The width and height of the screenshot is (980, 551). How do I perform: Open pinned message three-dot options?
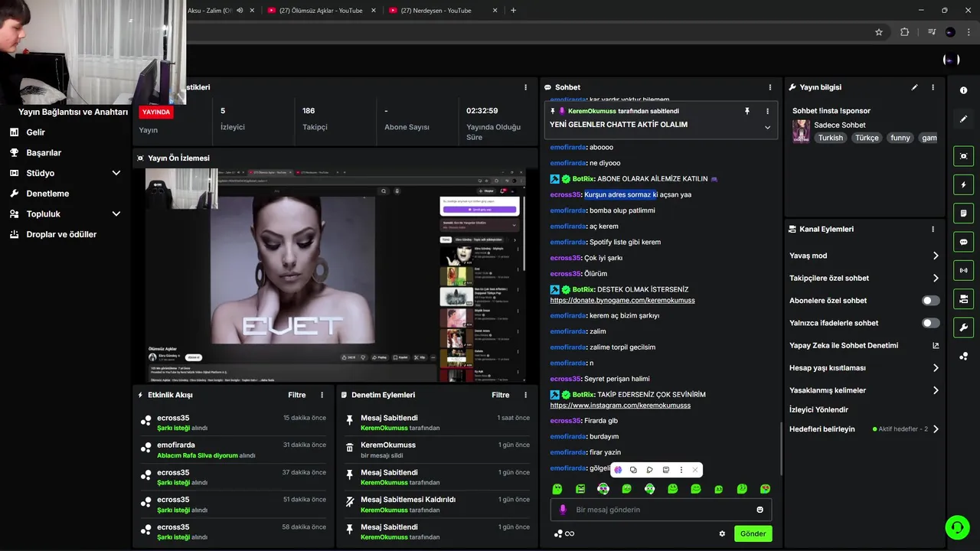(x=767, y=111)
